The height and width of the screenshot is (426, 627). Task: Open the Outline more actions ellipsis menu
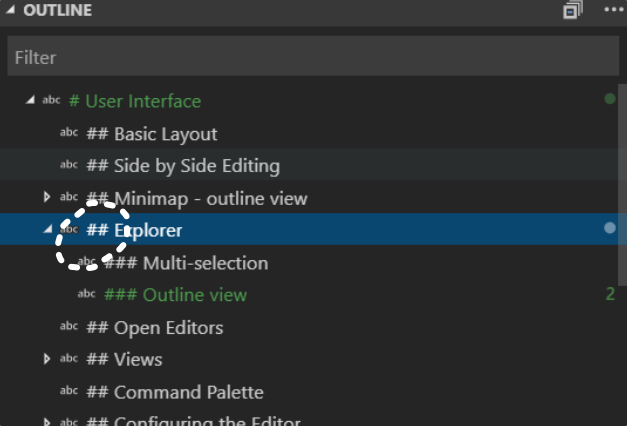pyautogui.click(x=614, y=10)
